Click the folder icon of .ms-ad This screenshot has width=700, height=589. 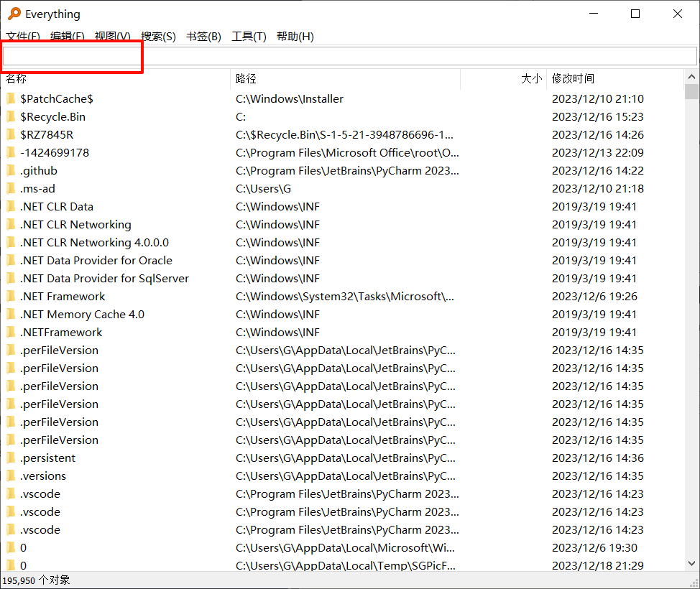click(11, 189)
